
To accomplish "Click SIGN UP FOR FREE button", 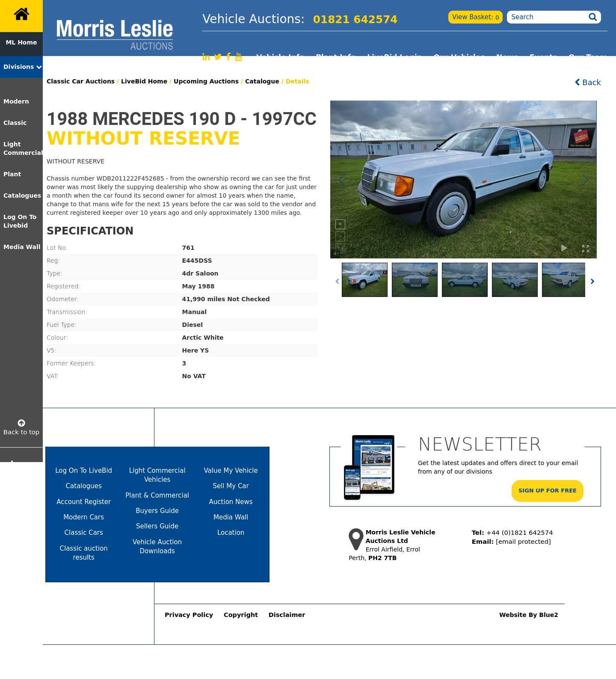I will coord(548,491).
